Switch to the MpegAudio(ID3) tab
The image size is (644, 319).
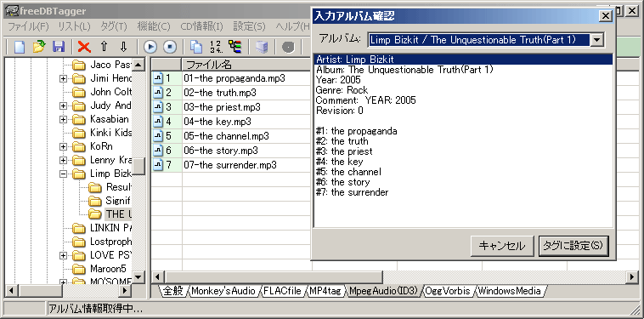click(383, 291)
